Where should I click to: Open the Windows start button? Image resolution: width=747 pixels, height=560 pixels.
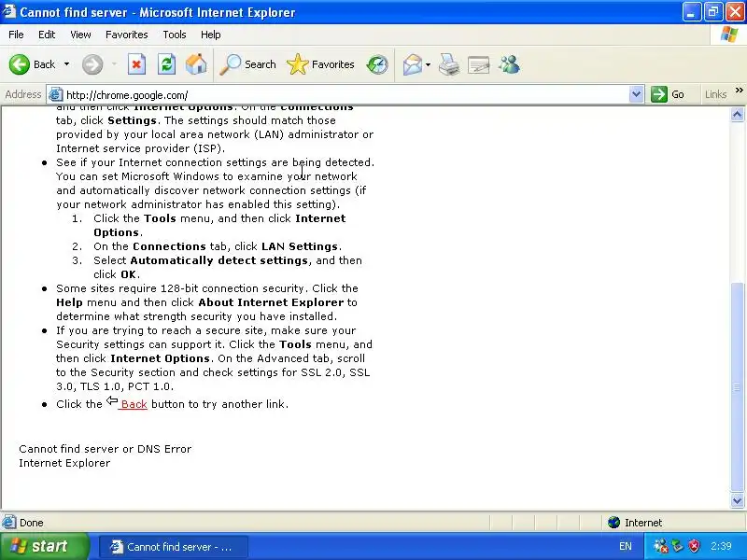pyautogui.click(x=45, y=546)
